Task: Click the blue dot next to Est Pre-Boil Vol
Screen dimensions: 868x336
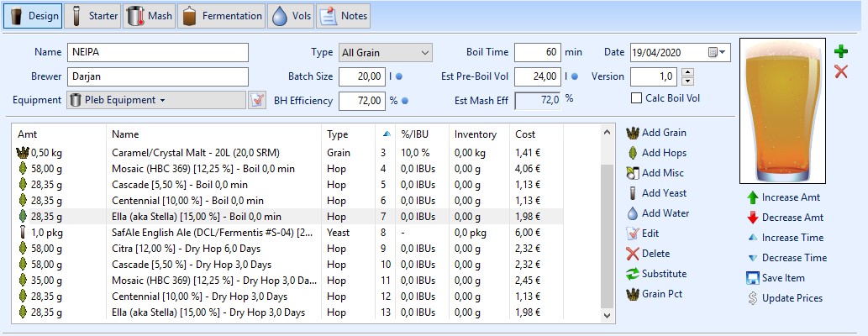Action: [575, 77]
